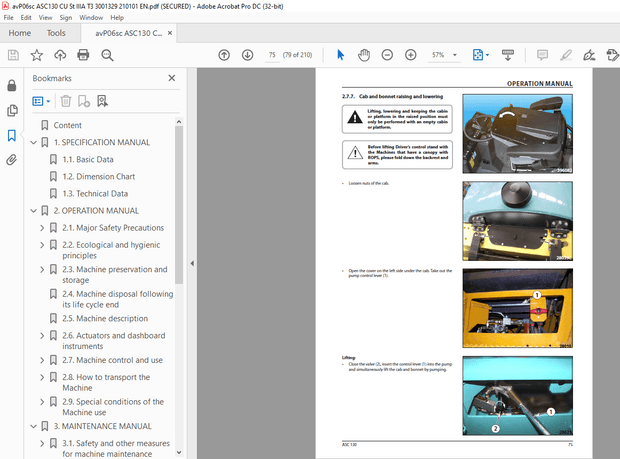Zoom out with minus icon
The width and height of the screenshot is (620, 459).
point(387,55)
